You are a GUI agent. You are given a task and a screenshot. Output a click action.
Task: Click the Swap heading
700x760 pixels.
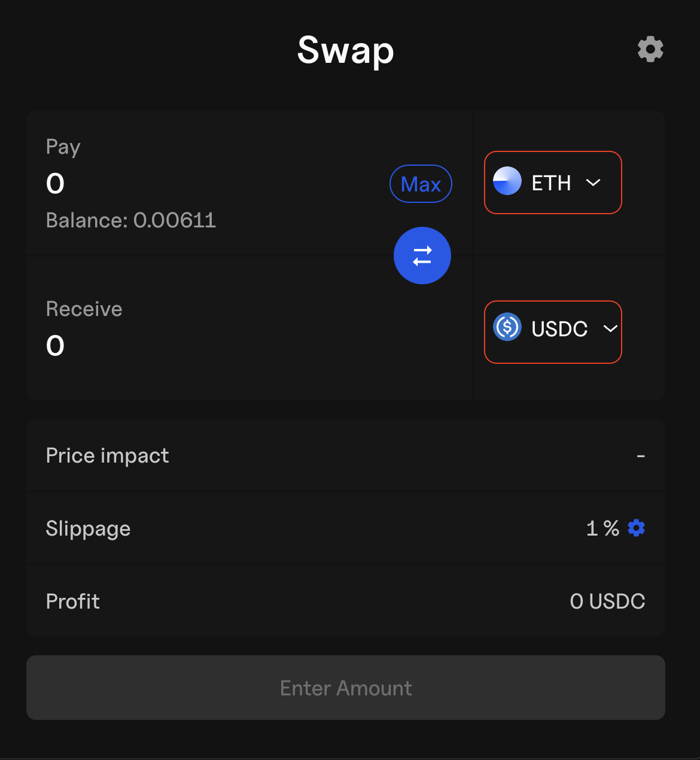coord(346,50)
